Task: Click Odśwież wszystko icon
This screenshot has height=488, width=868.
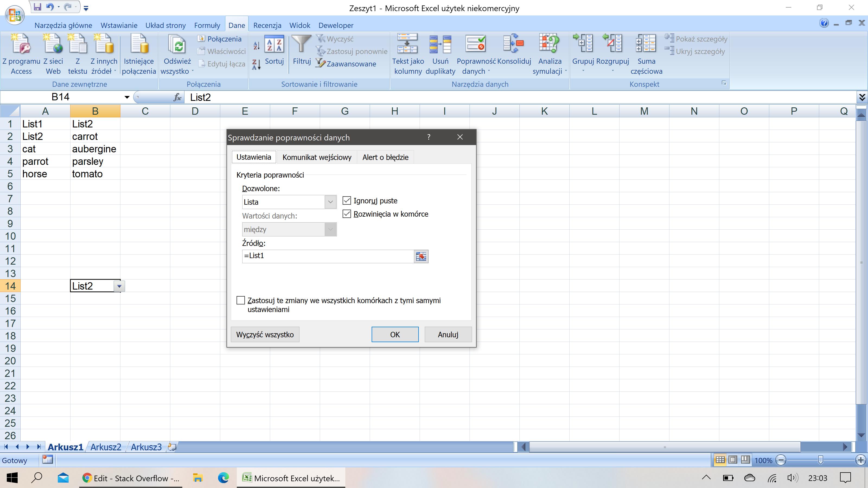Action: click(177, 44)
